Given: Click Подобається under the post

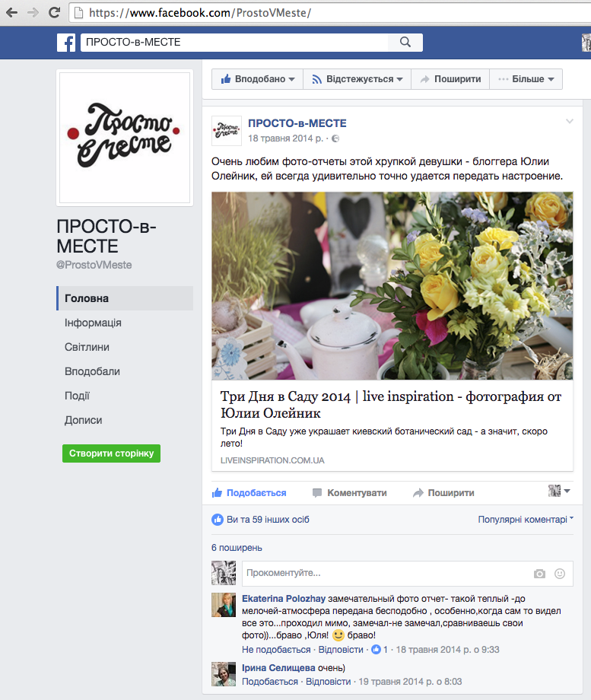Looking at the screenshot, I should [249, 493].
